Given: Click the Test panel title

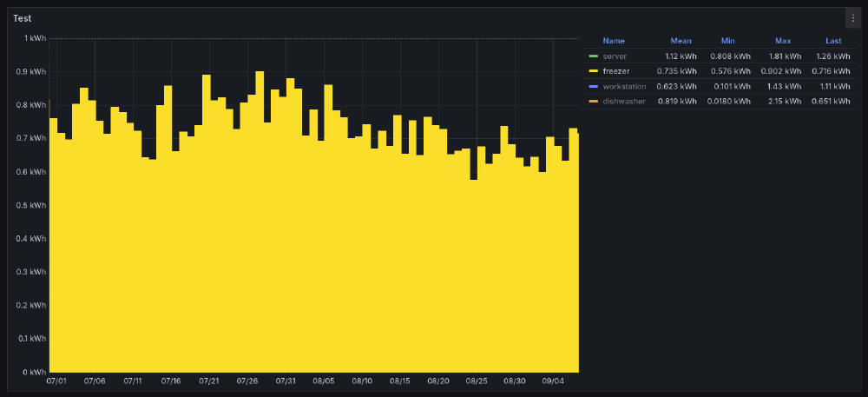Looking at the screenshot, I should (x=23, y=18).
